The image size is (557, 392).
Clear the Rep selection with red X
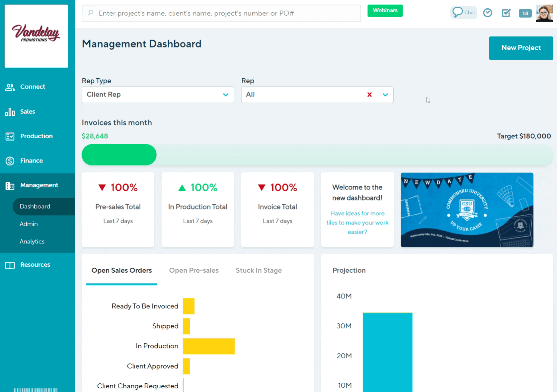click(x=369, y=95)
